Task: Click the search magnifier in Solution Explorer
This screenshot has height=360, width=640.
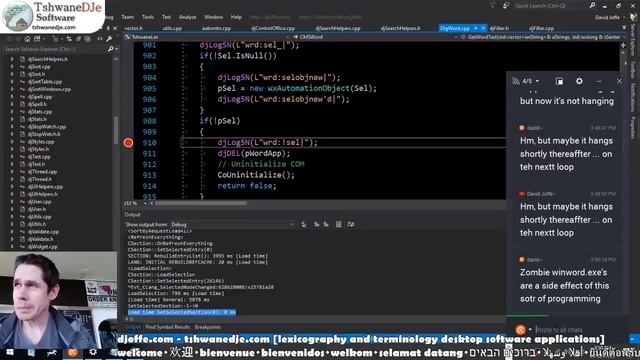Action: (110, 49)
